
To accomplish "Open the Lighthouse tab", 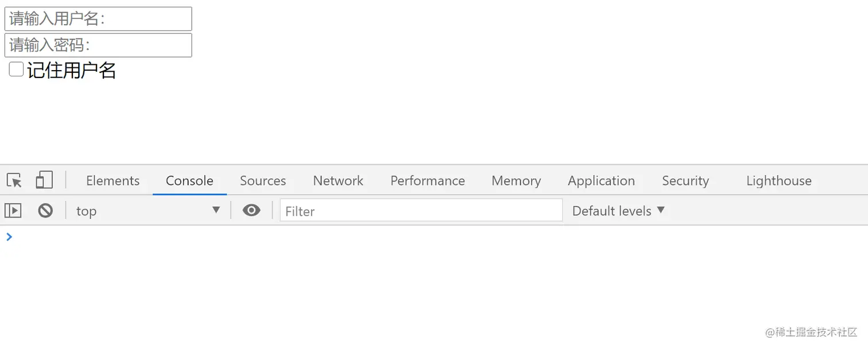I will pos(778,181).
